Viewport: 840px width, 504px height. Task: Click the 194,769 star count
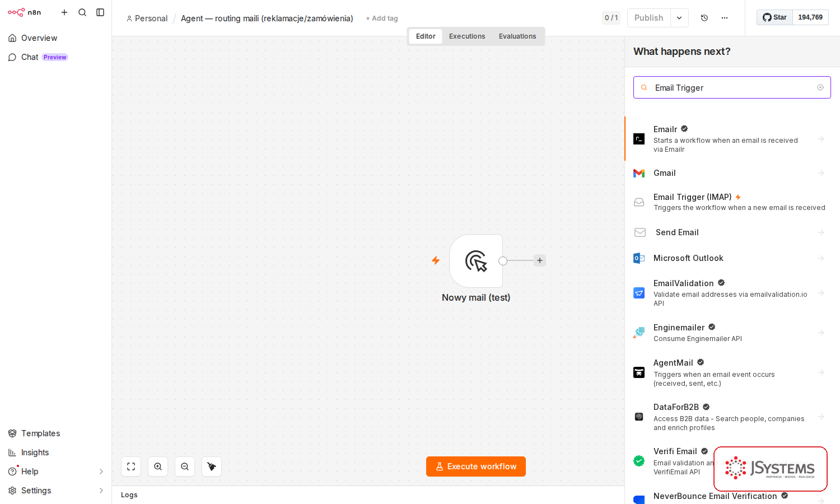(810, 17)
